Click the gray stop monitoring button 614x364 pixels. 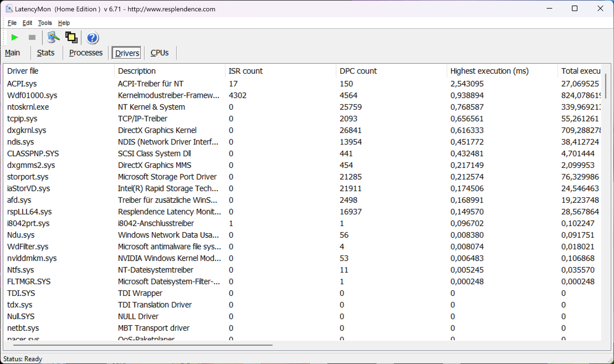pyautogui.click(x=32, y=37)
